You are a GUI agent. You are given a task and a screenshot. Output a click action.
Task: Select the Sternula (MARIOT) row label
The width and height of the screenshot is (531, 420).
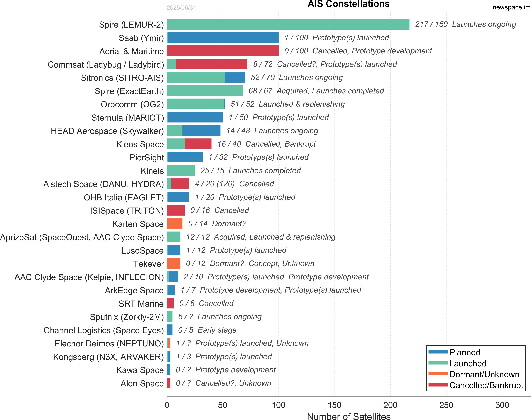click(x=128, y=118)
